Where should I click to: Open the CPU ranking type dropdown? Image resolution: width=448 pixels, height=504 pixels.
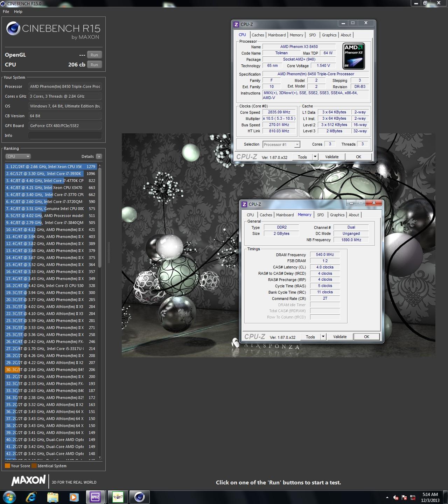tap(18, 156)
